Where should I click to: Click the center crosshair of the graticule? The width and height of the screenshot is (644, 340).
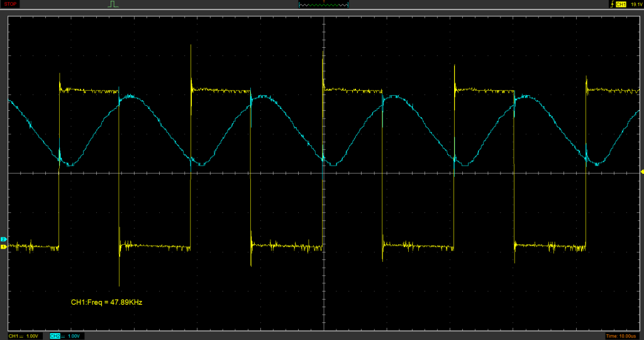(323, 173)
